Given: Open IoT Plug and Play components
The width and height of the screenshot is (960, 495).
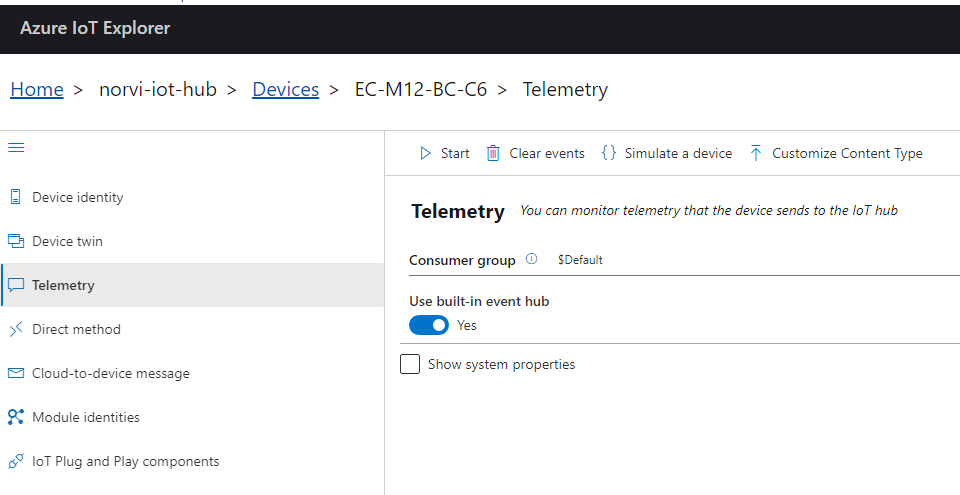Looking at the screenshot, I should pyautogui.click(x=125, y=461).
